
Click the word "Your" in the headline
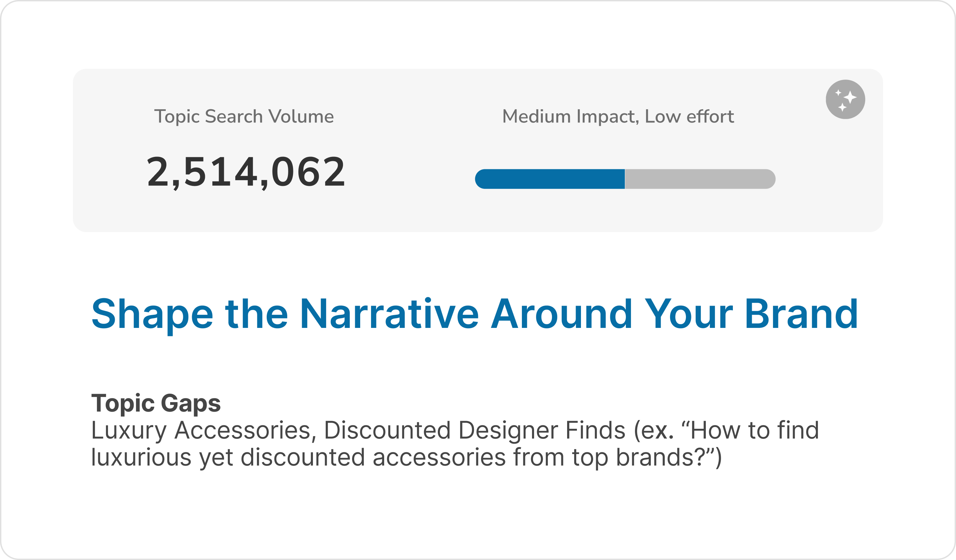(689, 314)
